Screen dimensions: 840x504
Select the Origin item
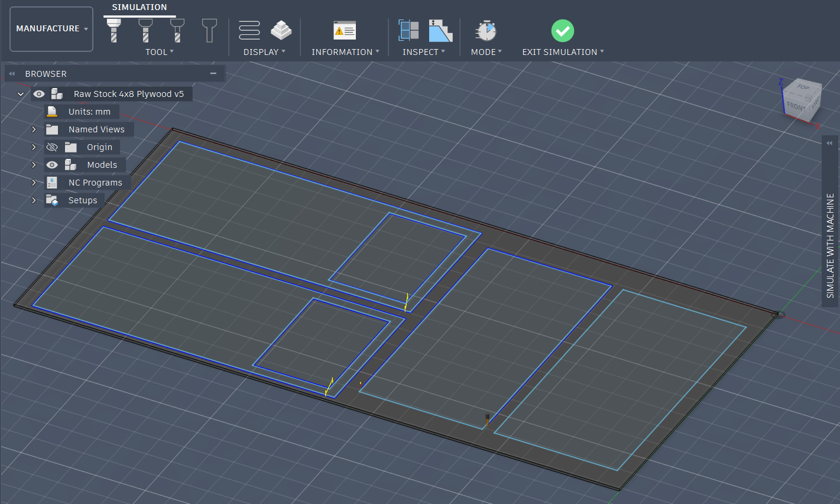pyautogui.click(x=99, y=147)
